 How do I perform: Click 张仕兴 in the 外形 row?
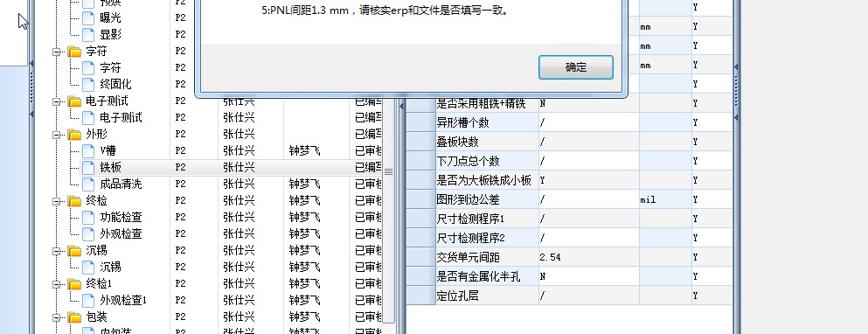click(239, 134)
